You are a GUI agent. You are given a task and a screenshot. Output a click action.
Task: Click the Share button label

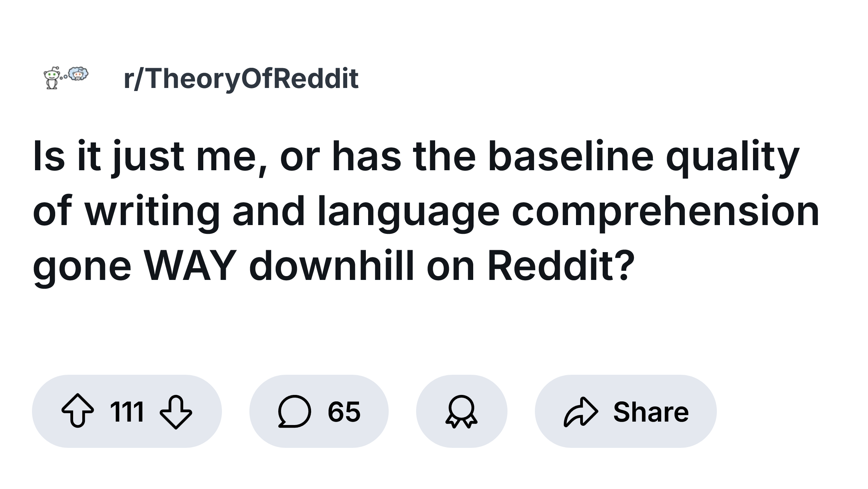(x=651, y=412)
